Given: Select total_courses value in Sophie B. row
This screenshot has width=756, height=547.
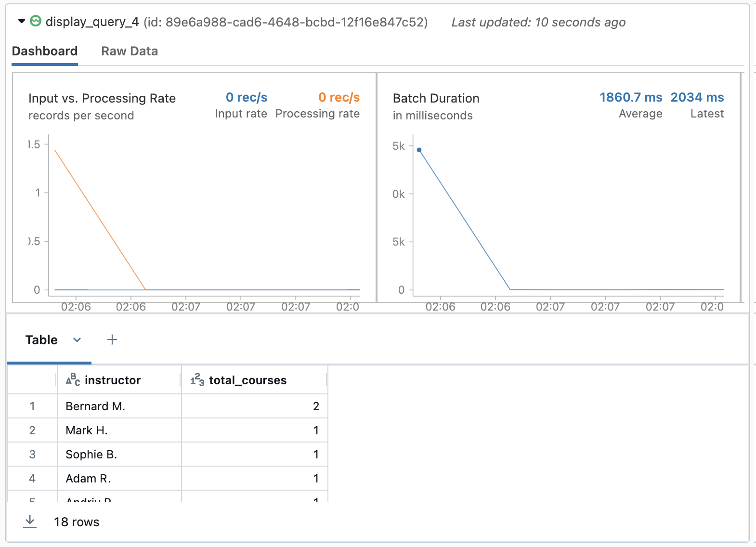Looking at the screenshot, I should click(255, 455).
